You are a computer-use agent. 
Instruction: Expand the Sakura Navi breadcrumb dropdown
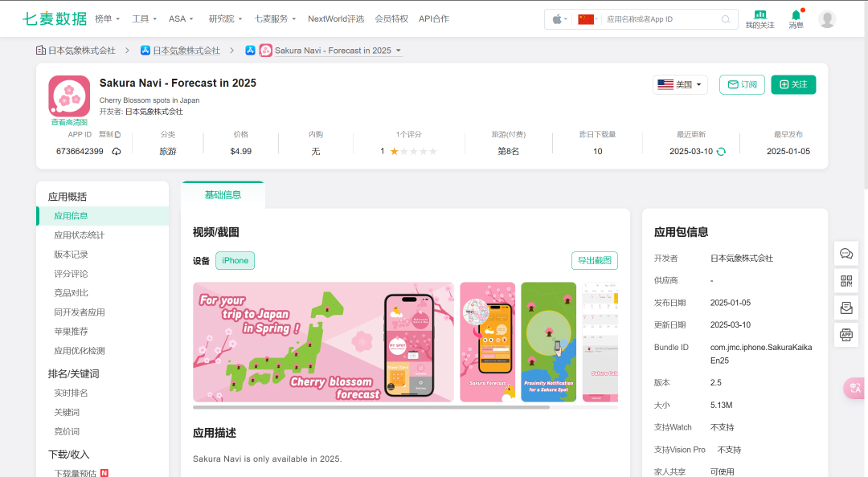[398, 51]
